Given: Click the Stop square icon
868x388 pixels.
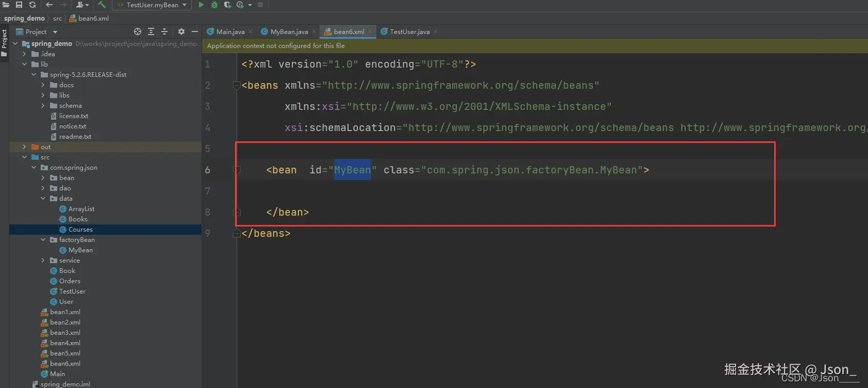Looking at the screenshot, I should [x=260, y=5].
